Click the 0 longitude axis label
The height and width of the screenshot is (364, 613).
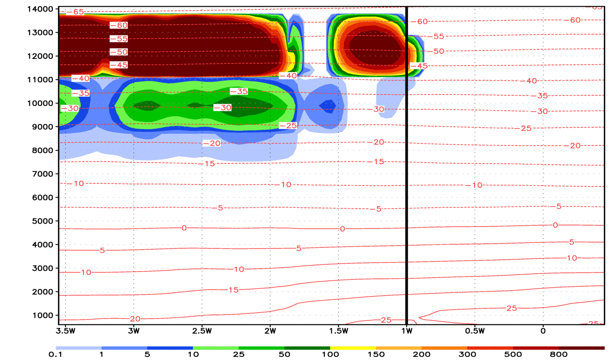coord(543,331)
